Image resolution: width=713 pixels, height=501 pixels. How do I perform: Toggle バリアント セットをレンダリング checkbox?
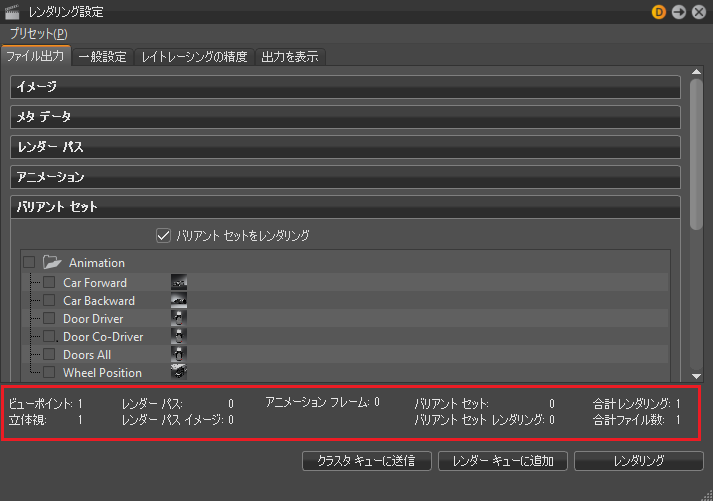click(x=163, y=235)
